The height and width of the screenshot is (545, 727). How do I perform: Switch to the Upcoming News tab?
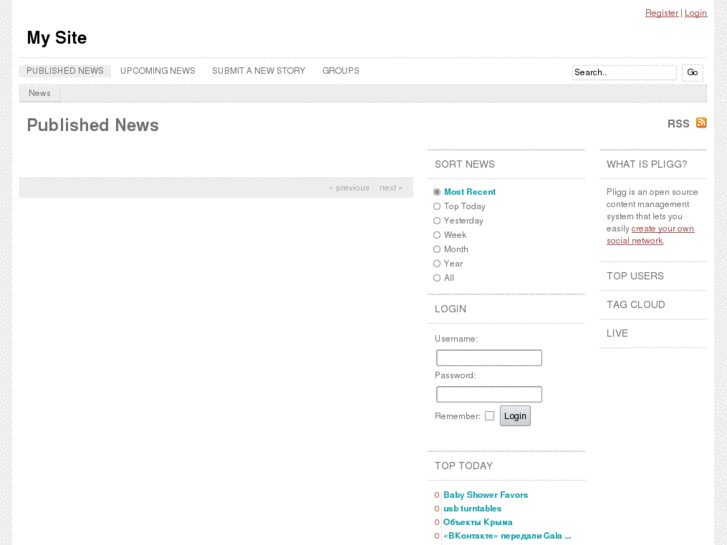pyautogui.click(x=158, y=71)
